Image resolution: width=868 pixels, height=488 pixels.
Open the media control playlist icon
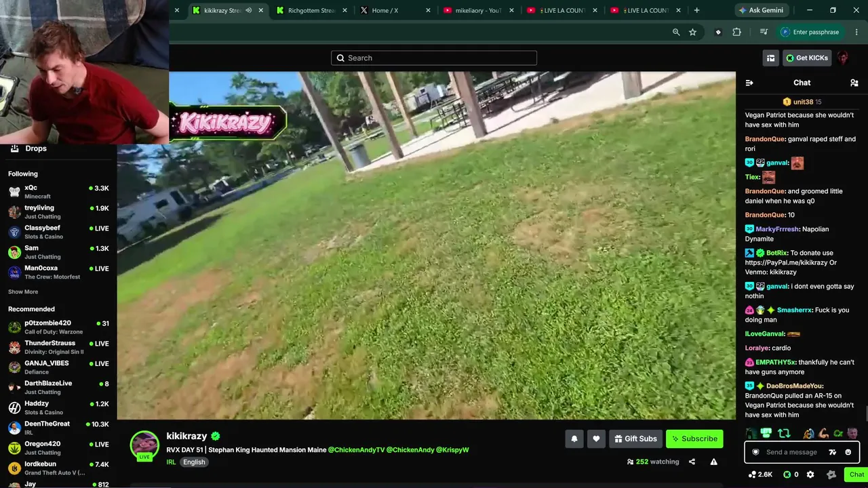click(764, 32)
